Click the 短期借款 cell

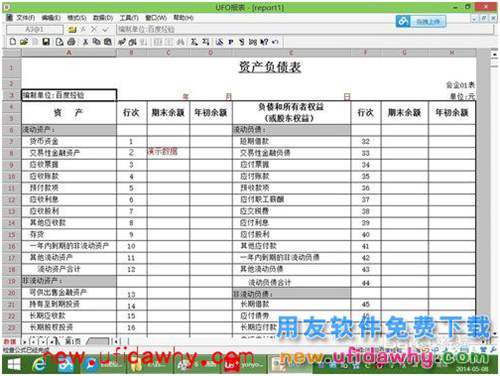pos(291,142)
